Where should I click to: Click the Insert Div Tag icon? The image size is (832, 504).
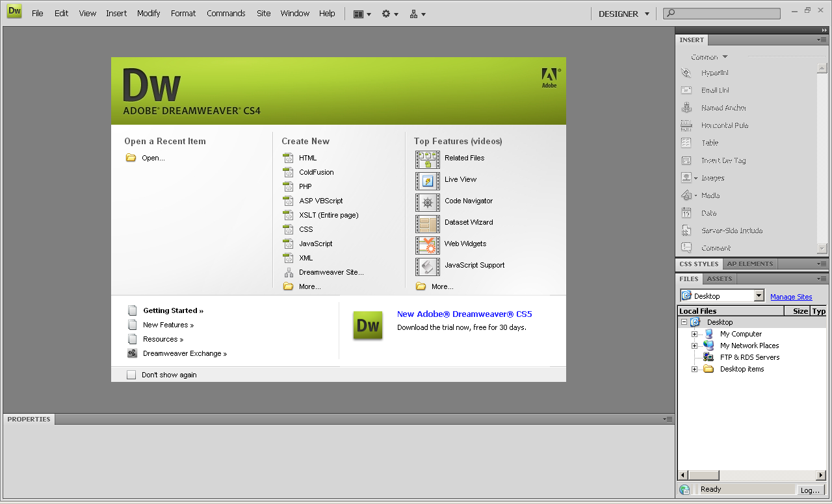[x=686, y=160]
